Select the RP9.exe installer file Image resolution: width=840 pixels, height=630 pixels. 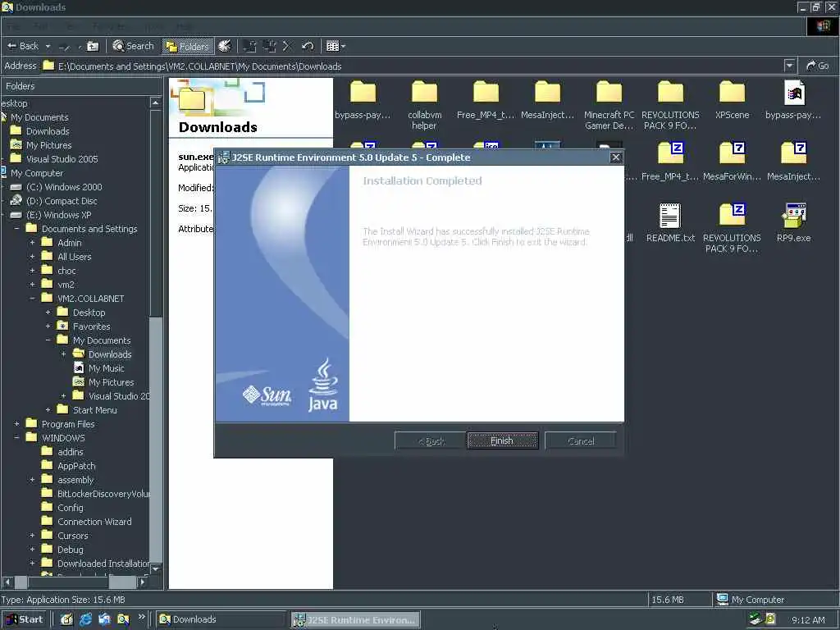793,223
